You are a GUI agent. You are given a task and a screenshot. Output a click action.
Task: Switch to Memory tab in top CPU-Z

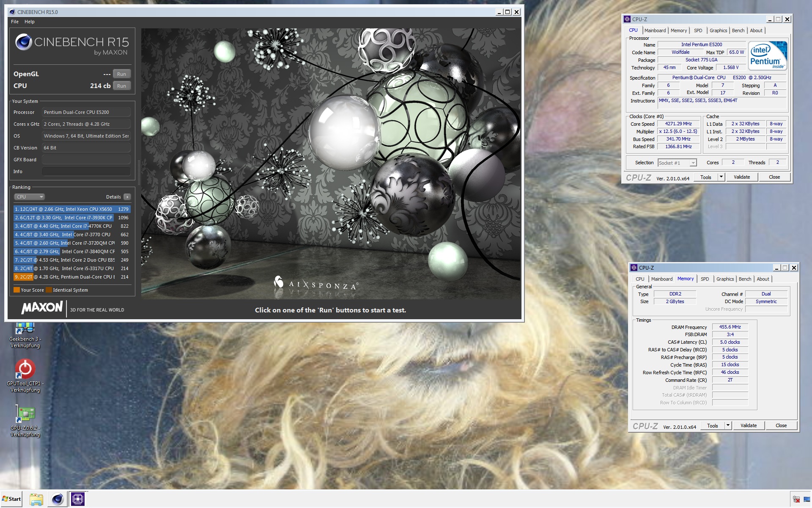[x=679, y=30]
